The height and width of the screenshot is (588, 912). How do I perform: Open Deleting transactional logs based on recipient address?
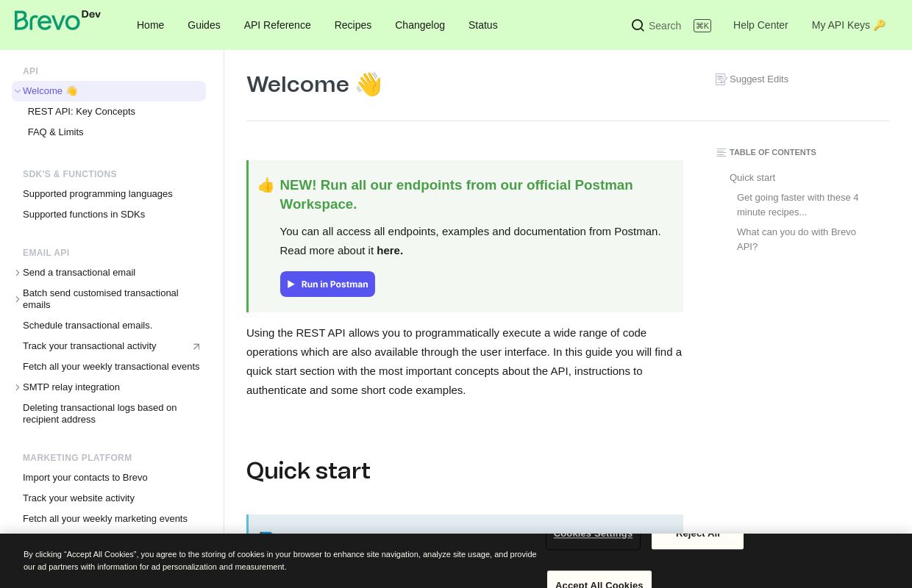click(x=100, y=414)
